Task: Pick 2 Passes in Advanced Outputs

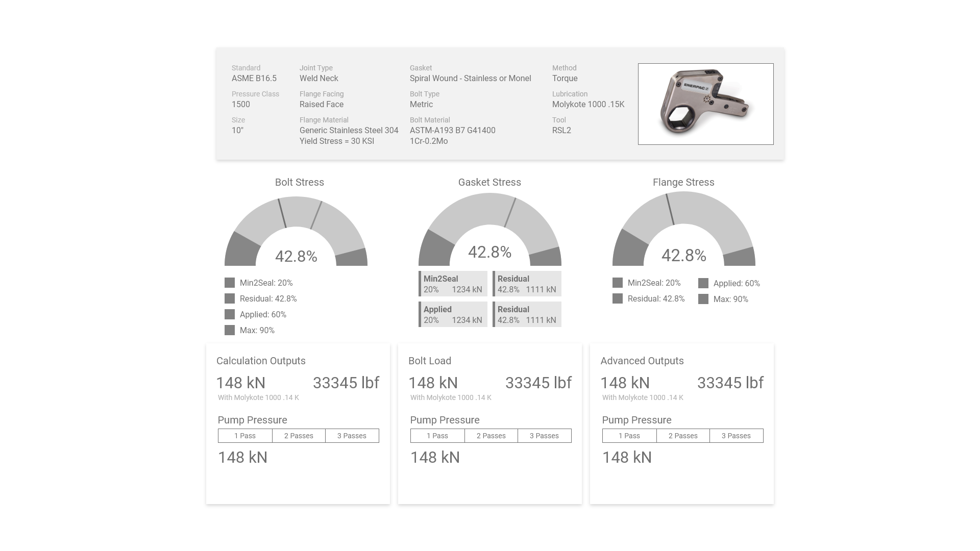Action: click(x=683, y=436)
